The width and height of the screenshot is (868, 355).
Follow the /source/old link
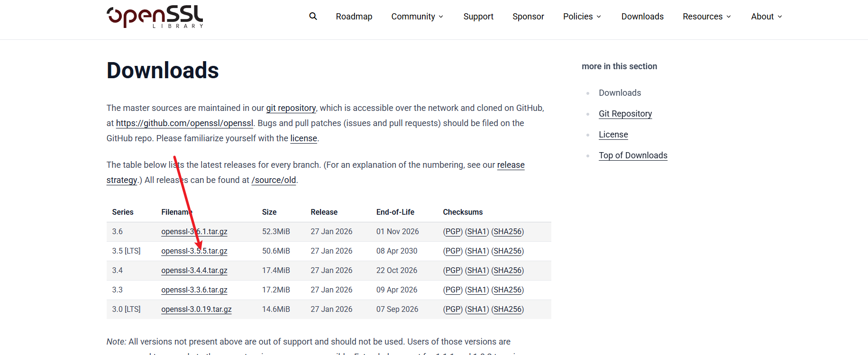pyautogui.click(x=274, y=180)
